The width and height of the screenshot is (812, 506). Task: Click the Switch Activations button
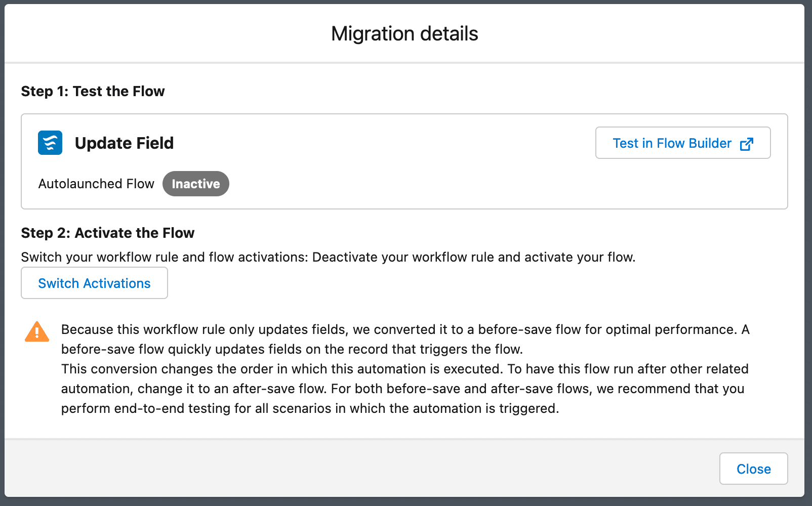94,283
